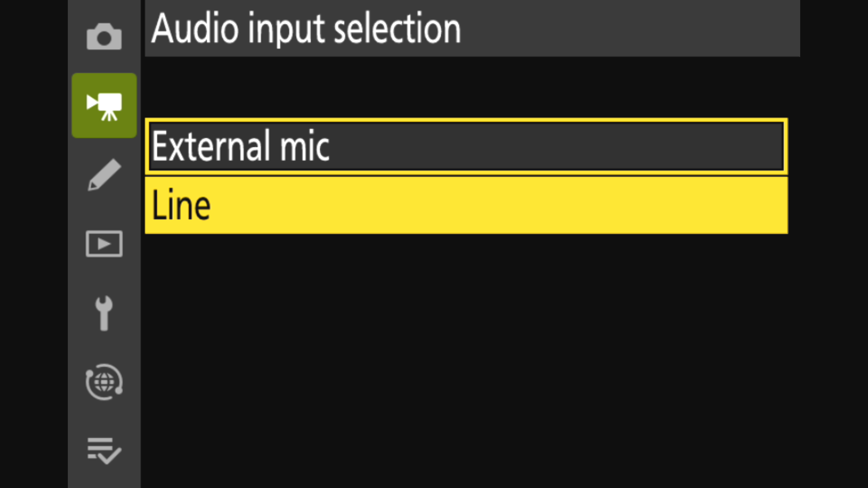Go to the Playback menu icon
Screen dimensions: 868x488
tap(104, 244)
